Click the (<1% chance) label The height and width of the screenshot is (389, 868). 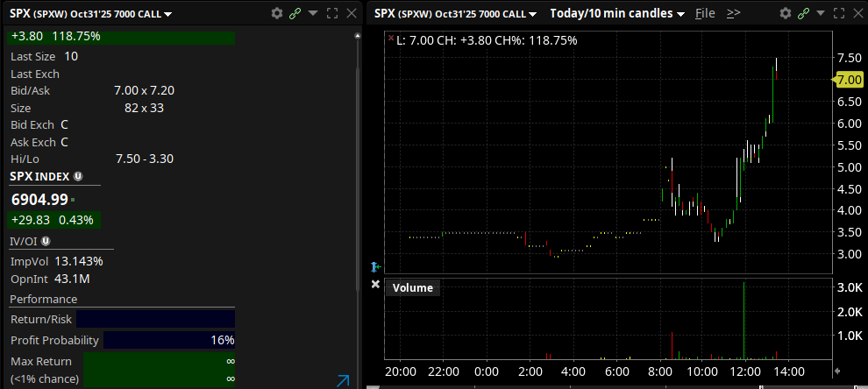coord(45,379)
